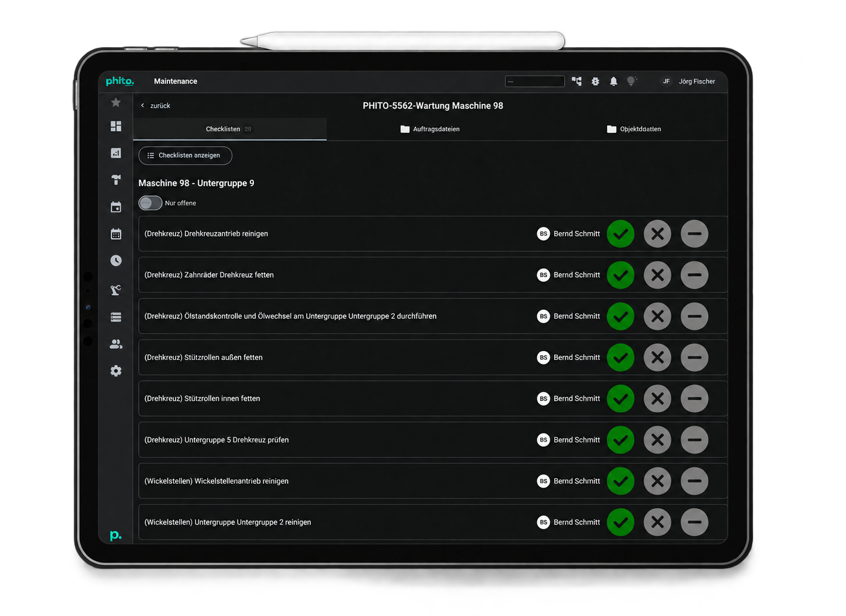Mark Untergruppe Untergruppe 2 reinigen with X
Screen dimensions: 846x616
pos(657,522)
